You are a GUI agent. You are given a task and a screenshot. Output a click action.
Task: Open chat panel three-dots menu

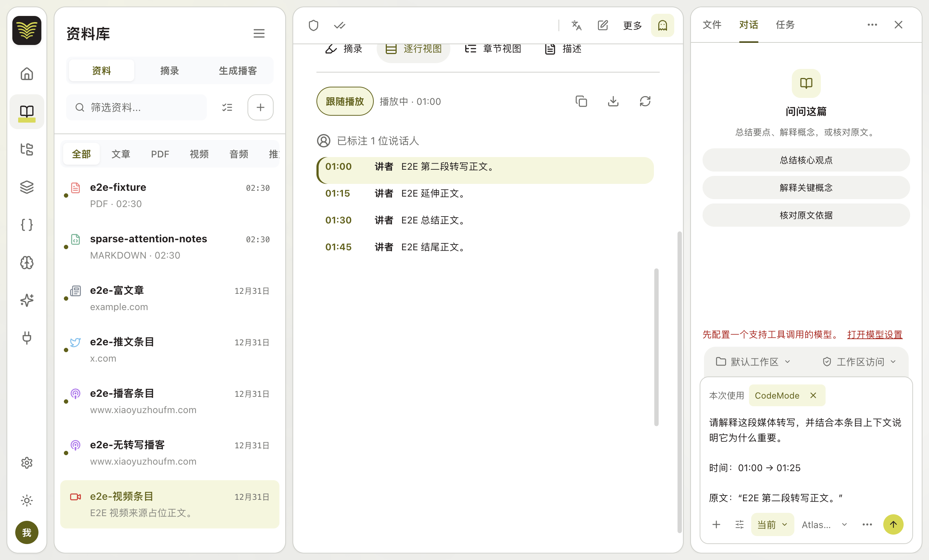click(x=872, y=25)
